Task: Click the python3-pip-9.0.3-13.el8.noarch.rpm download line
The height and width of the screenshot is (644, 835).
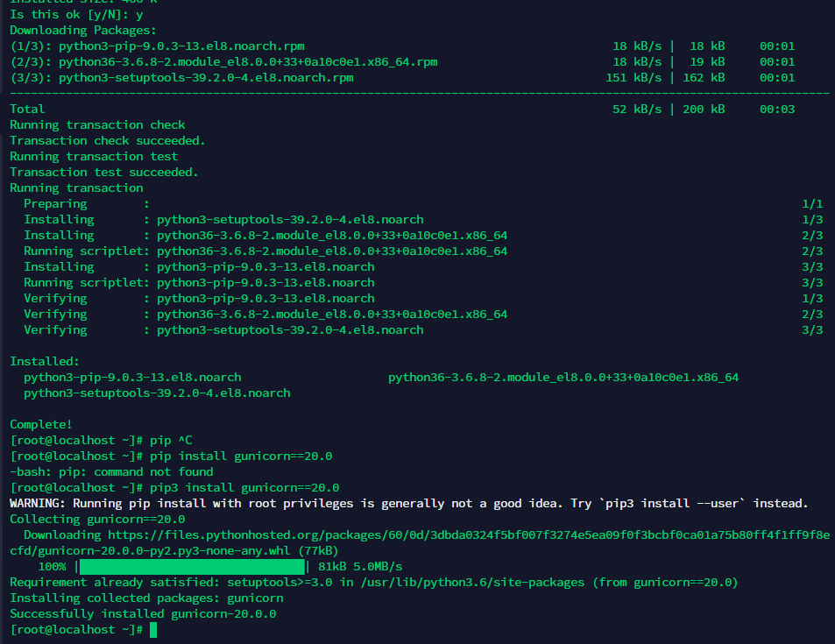Action: point(402,46)
